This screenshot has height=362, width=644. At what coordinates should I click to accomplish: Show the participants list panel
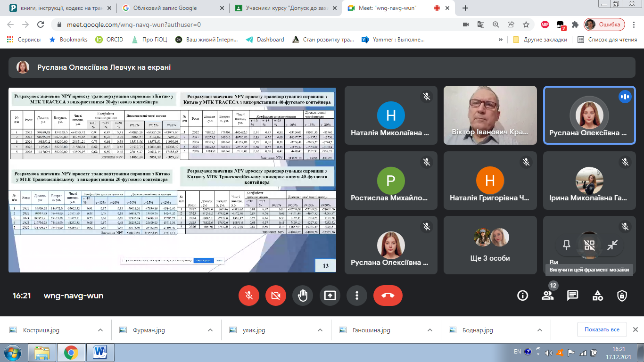(x=547, y=296)
